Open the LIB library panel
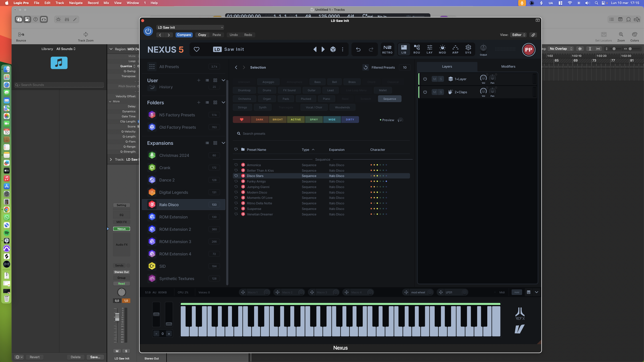The height and width of the screenshot is (362, 644). click(404, 49)
